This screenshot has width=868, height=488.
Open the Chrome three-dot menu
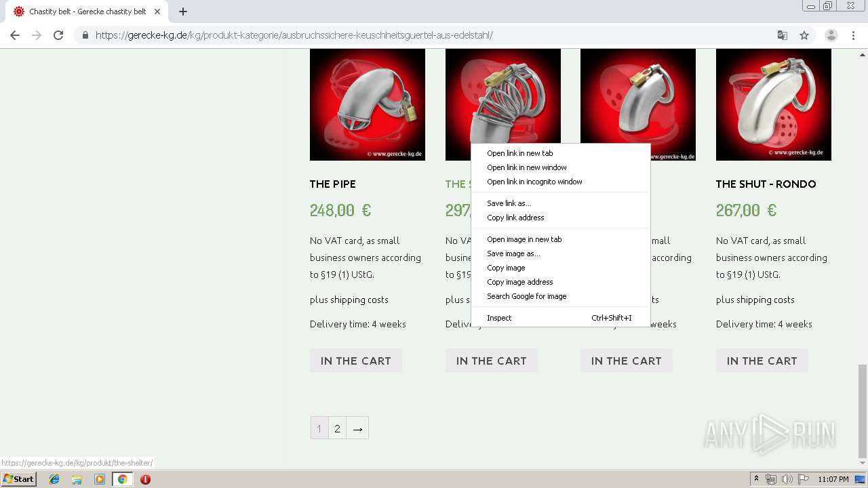pyautogui.click(x=853, y=35)
